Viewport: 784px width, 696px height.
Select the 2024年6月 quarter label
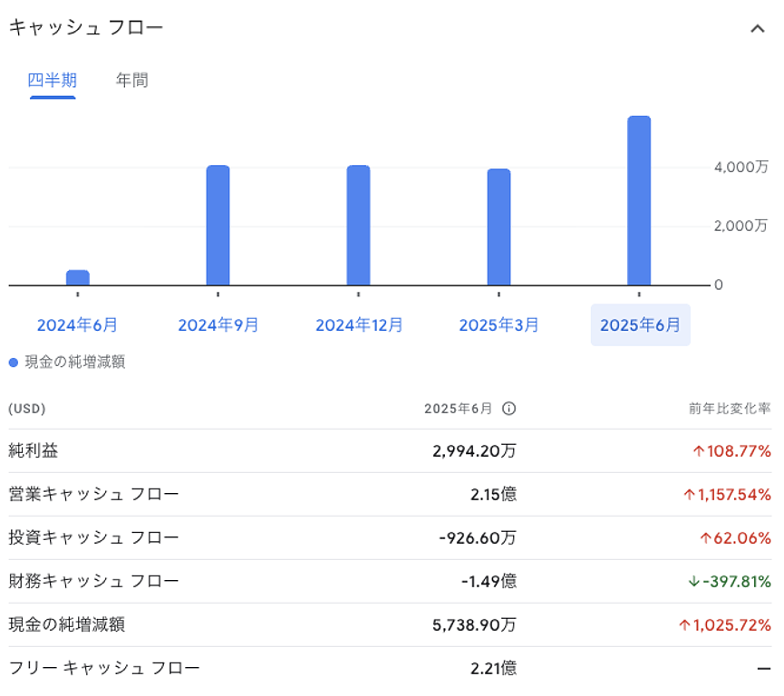click(x=77, y=325)
